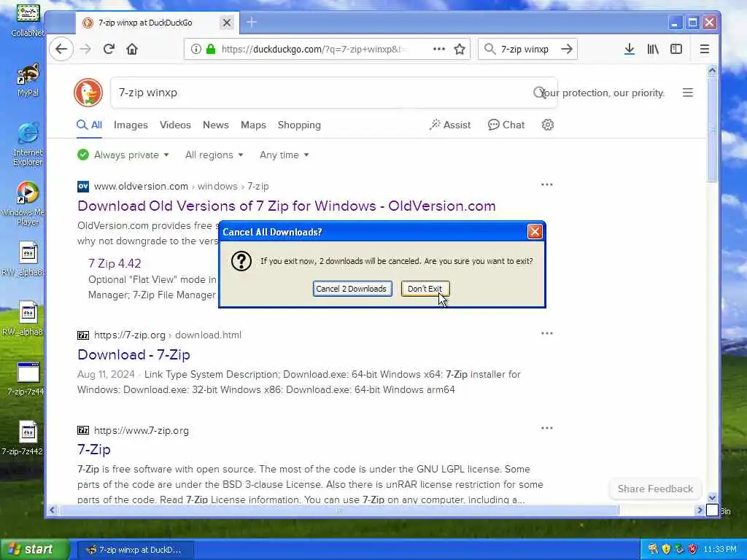Open DuckDuckGo search settings gear
747x560 pixels.
pos(547,125)
